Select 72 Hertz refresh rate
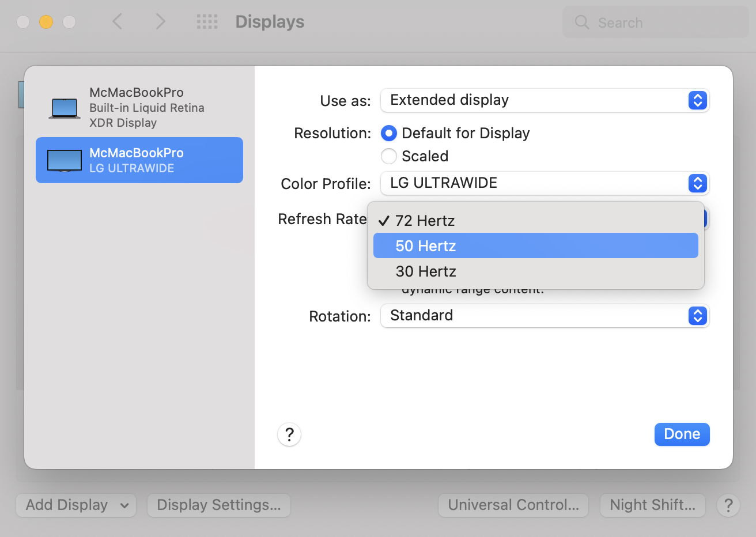 coord(535,221)
